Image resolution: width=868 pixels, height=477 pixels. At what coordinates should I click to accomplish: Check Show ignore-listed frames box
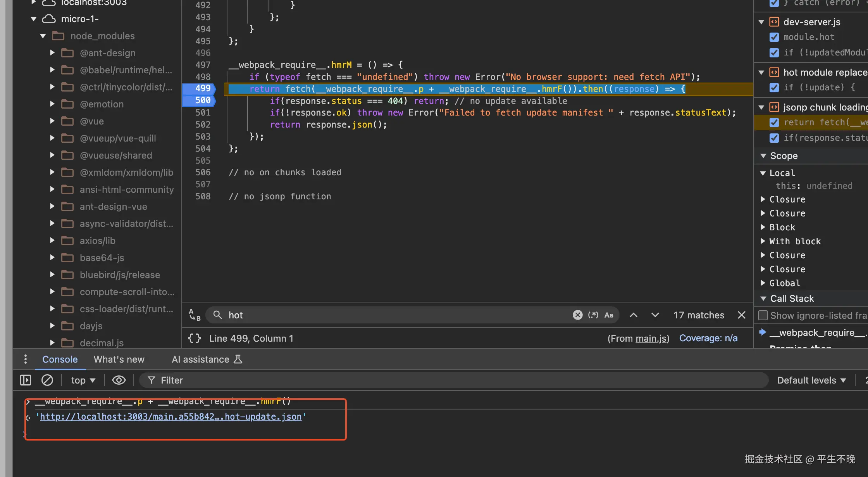(763, 315)
